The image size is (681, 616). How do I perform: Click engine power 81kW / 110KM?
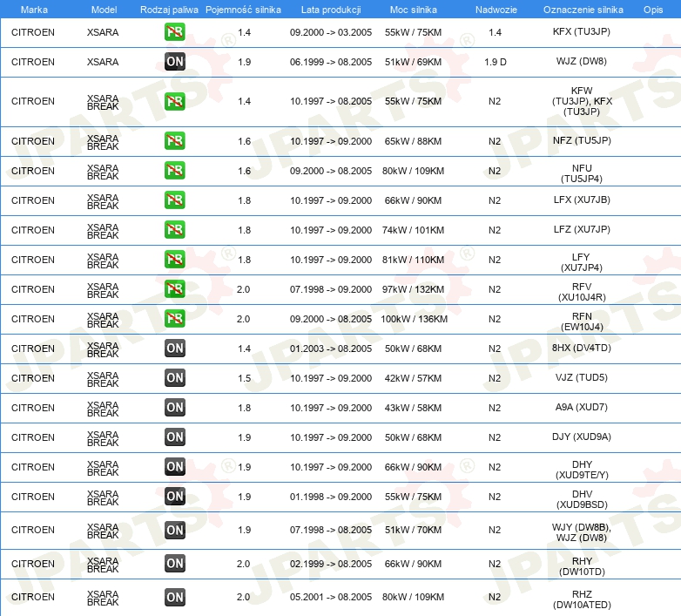(x=413, y=260)
